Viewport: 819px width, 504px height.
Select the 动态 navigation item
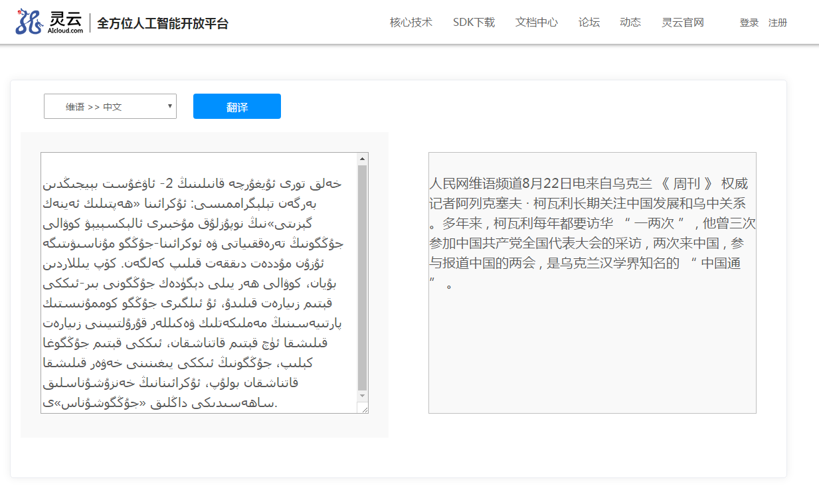(630, 23)
